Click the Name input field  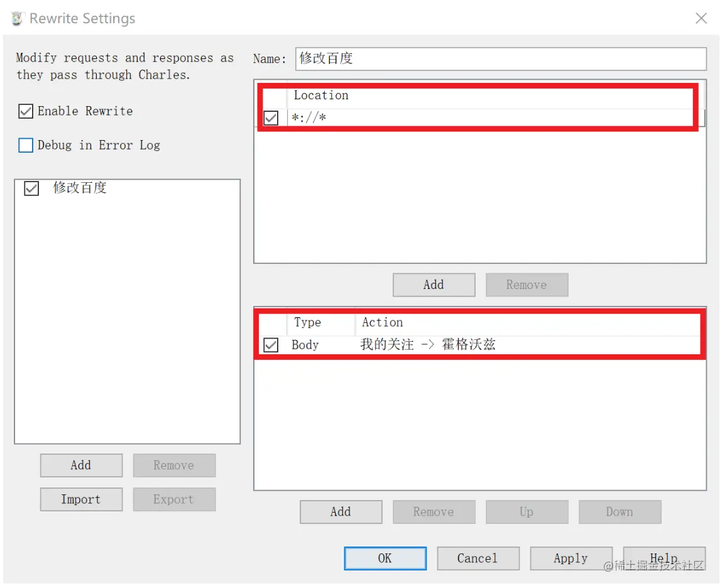pos(501,59)
